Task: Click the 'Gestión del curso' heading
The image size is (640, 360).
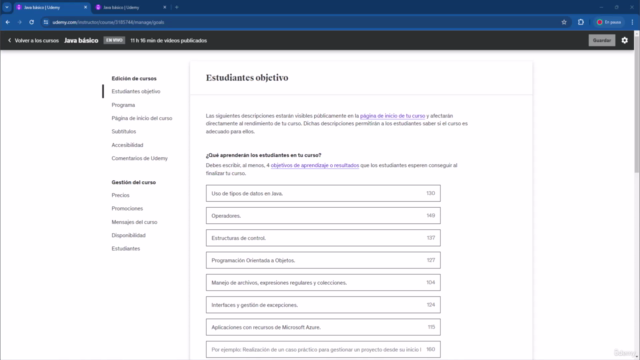Action: (x=133, y=182)
